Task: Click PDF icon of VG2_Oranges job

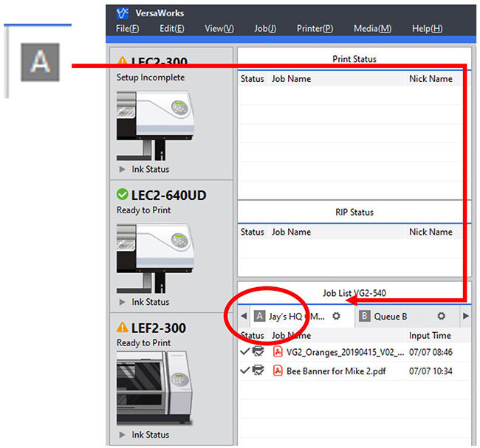Action: [x=278, y=352]
